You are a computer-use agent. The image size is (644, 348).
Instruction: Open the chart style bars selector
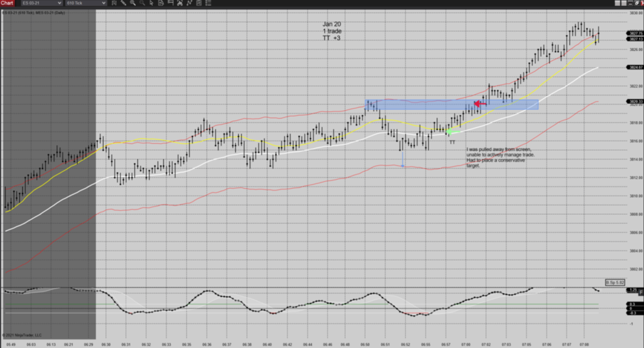pos(115,3)
